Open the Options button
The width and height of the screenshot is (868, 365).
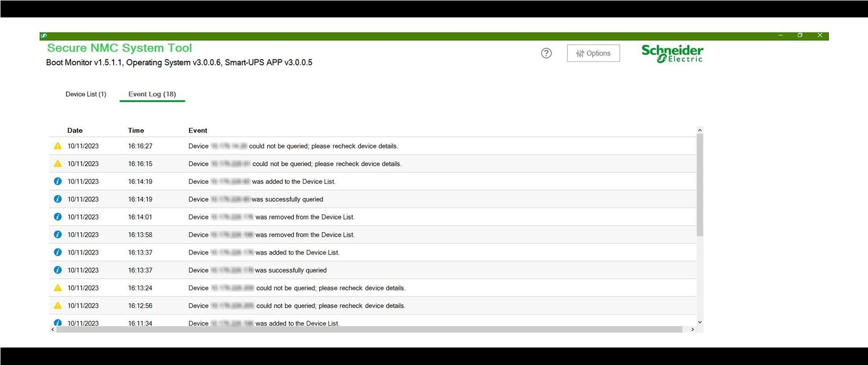(x=593, y=53)
